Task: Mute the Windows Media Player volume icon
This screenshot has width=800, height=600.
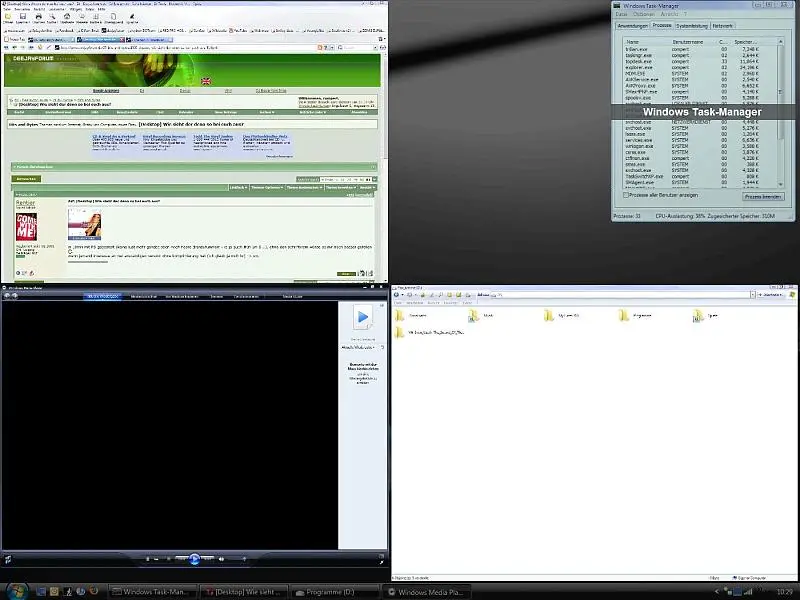Action: tap(221, 558)
